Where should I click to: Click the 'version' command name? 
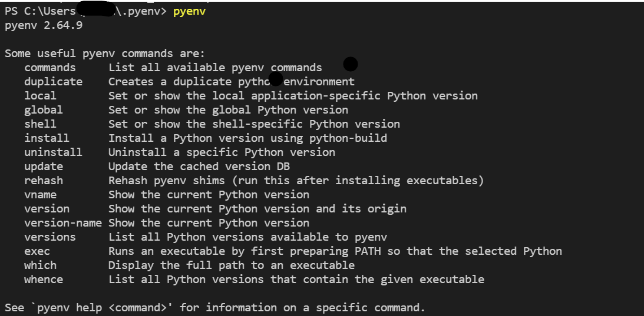coord(47,208)
